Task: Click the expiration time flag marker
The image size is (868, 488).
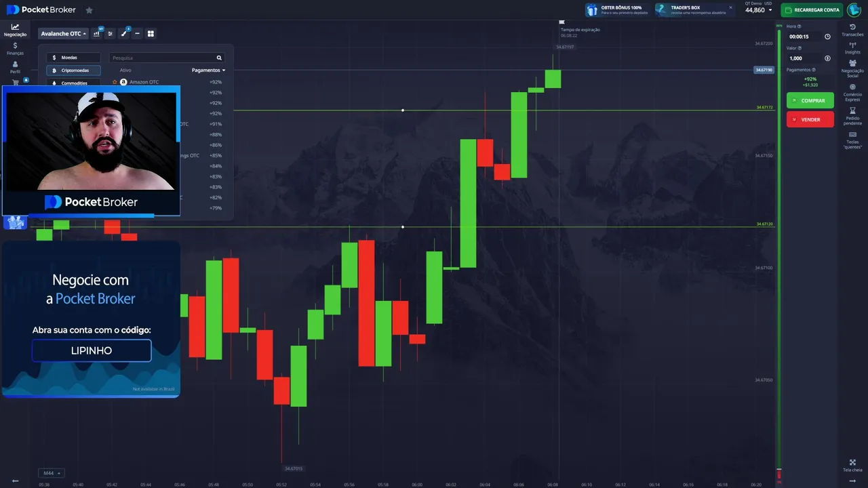Action: (x=561, y=22)
